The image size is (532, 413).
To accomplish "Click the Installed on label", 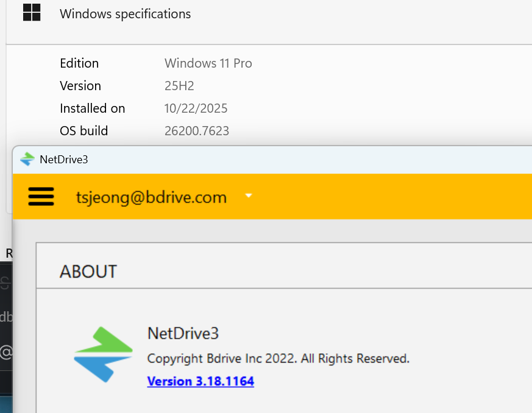I will (92, 108).
